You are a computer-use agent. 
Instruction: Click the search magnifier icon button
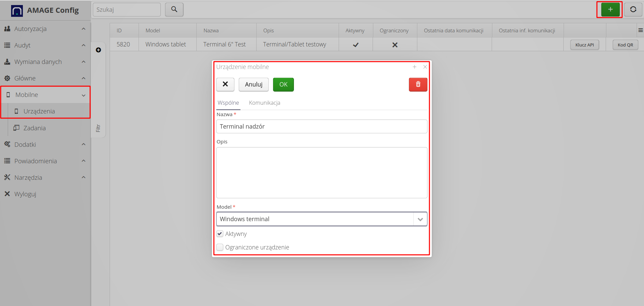point(174,9)
